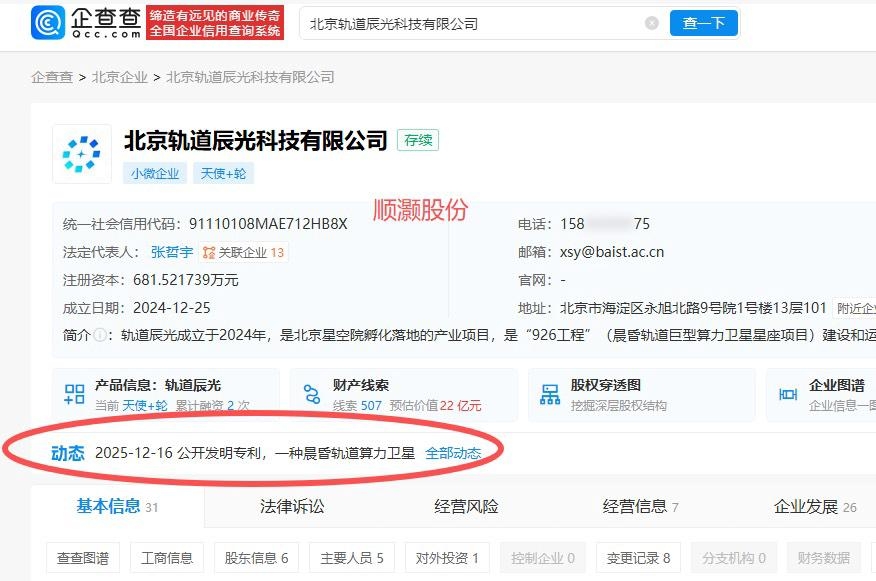The height and width of the screenshot is (581, 876).
Task: Open legal representative 张哲宇 link
Action: (x=172, y=253)
